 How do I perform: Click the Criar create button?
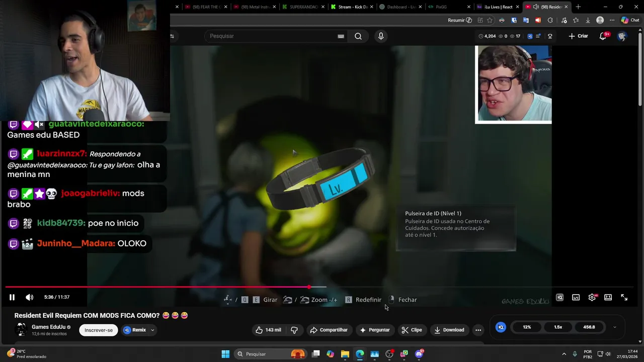pyautogui.click(x=578, y=36)
